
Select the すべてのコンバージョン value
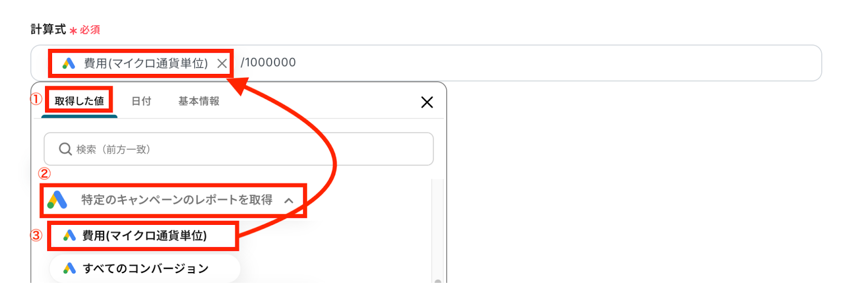click(145, 268)
